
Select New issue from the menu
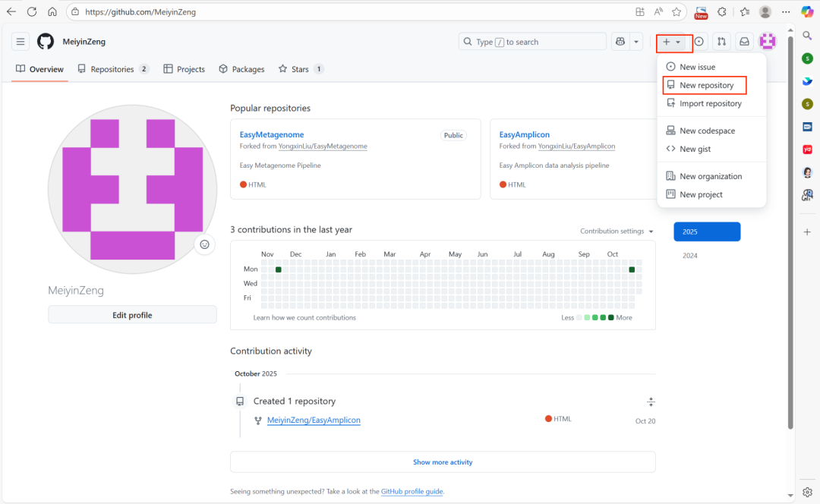click(x=711, y=67)
